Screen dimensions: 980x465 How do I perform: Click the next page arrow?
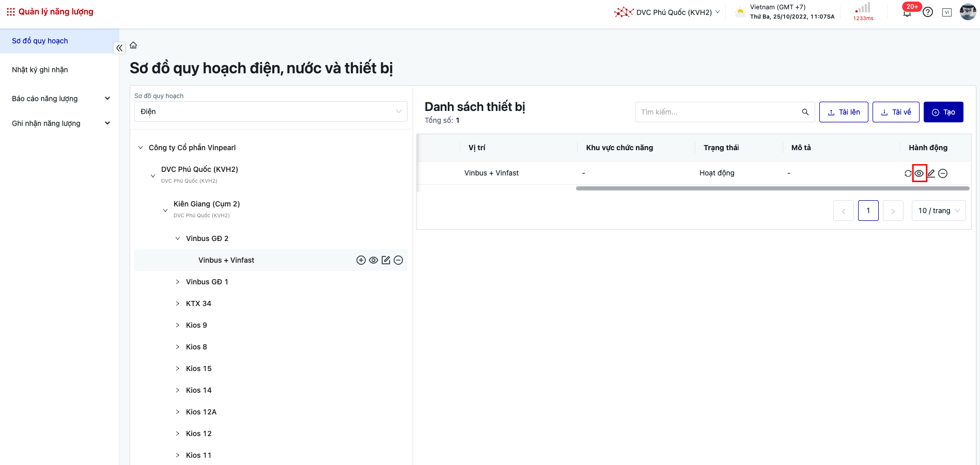pos(893,211)
